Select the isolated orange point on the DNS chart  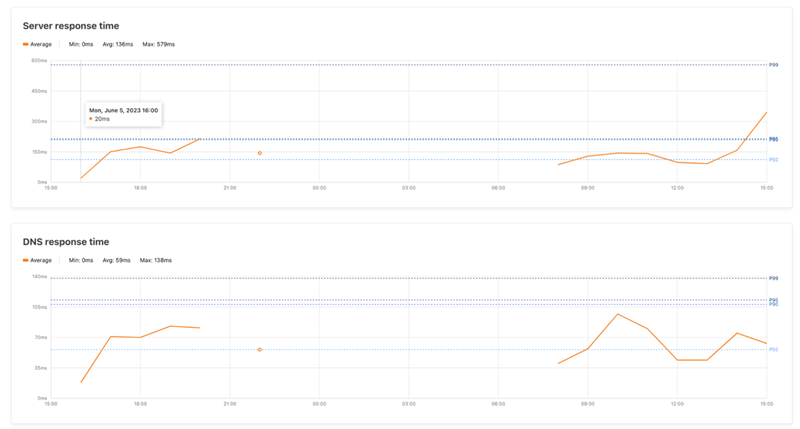260,350
